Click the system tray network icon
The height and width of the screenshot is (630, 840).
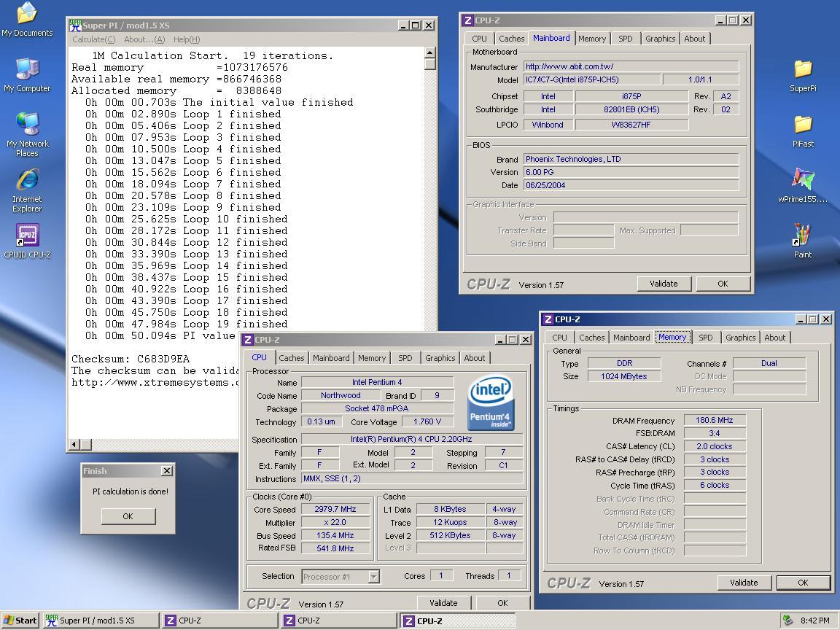point(787,621)
